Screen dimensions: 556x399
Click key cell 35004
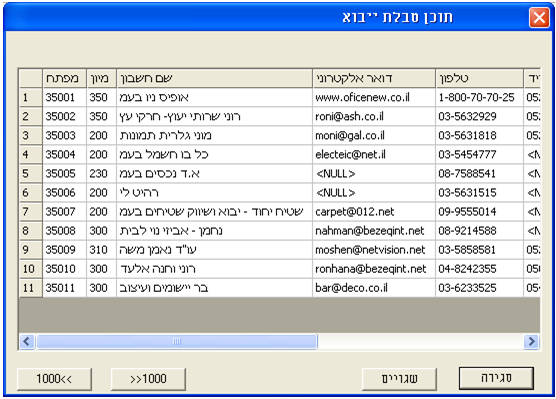click(65, 155)
